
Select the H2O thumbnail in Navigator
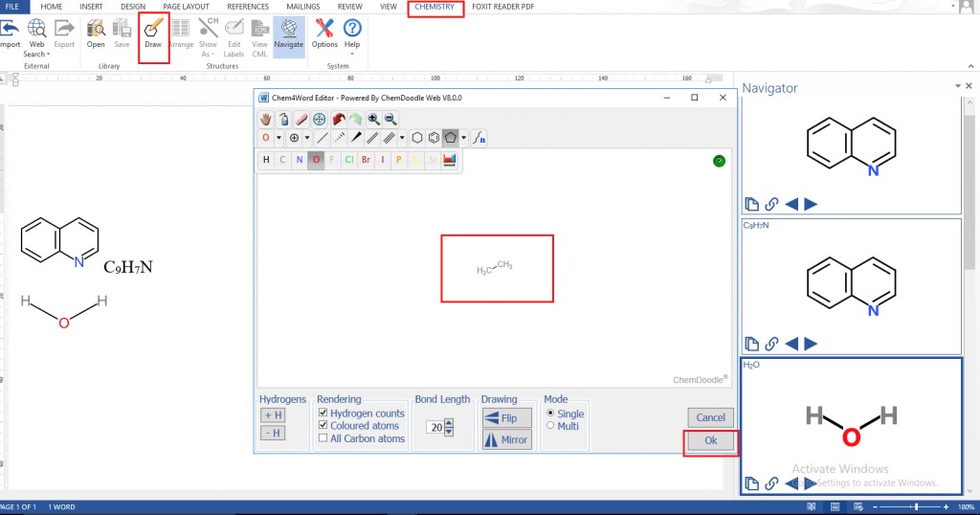click(851, 426)
